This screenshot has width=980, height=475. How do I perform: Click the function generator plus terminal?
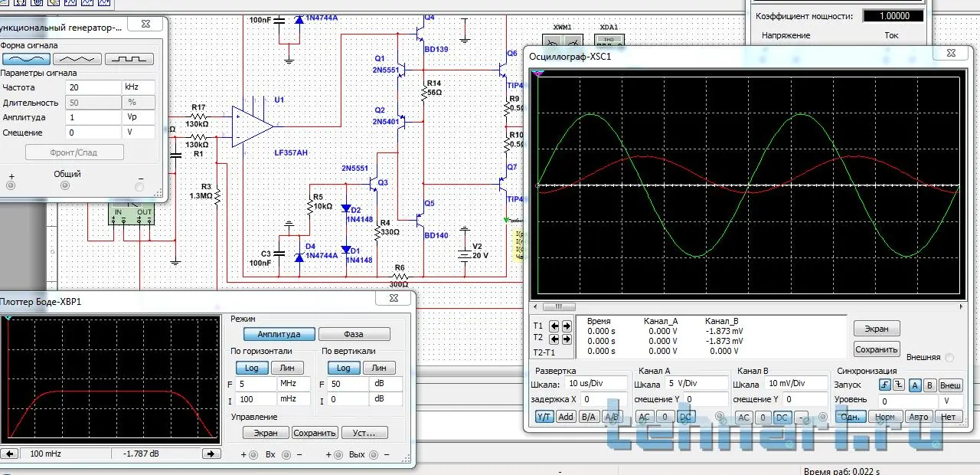(11, 185)
